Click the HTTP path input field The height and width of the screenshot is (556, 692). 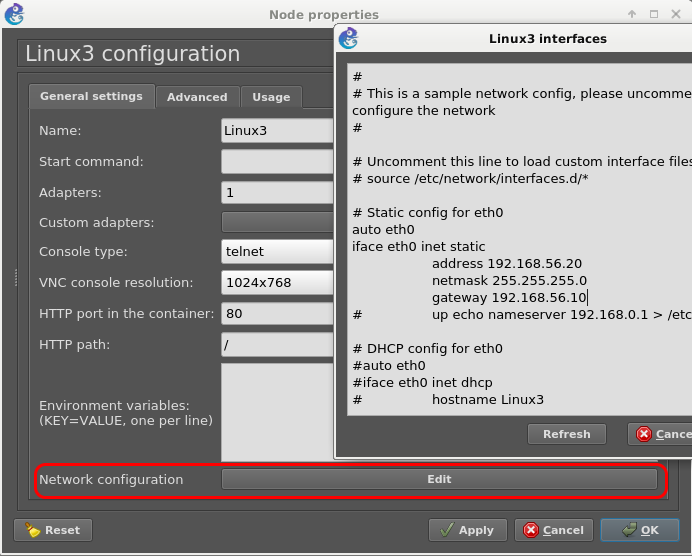point(277,345)
